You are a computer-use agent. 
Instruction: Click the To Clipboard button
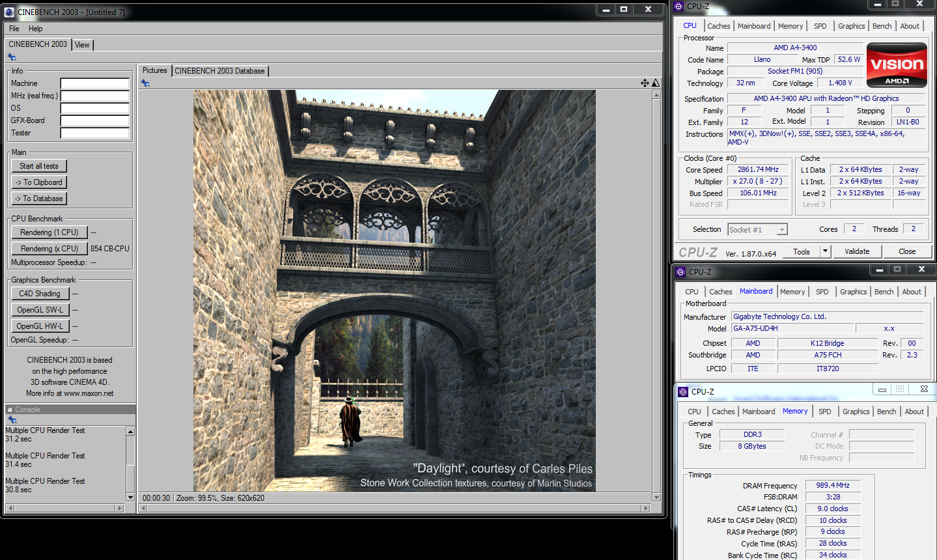pyautogui.click(x=39, y=182)
